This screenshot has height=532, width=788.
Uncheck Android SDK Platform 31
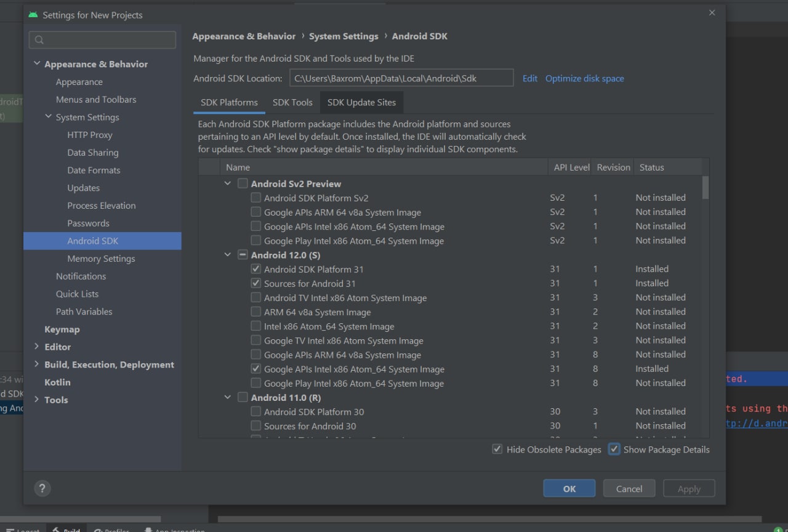(x=255, y=269)
